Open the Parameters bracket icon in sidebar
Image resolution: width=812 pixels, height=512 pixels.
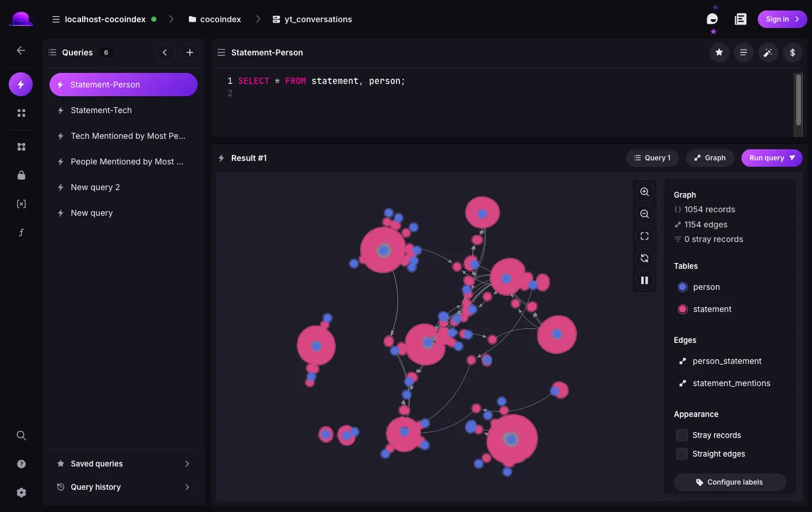21,204
